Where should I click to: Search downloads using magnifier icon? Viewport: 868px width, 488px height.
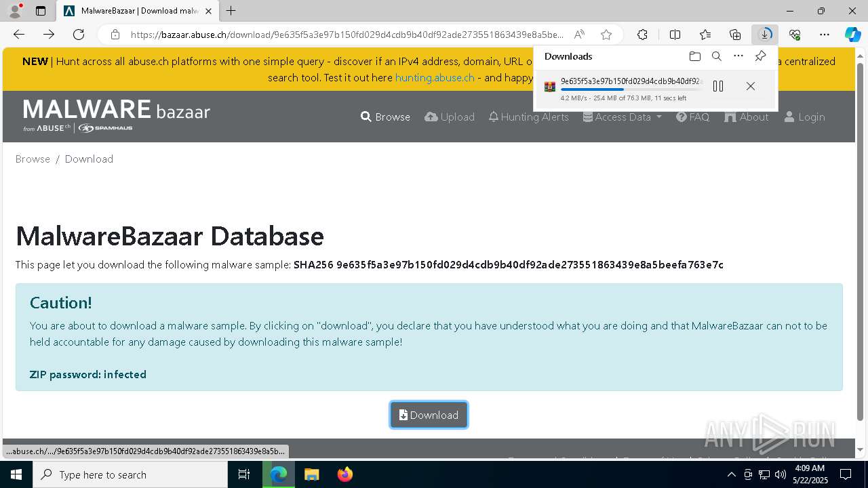pos(717,56)
